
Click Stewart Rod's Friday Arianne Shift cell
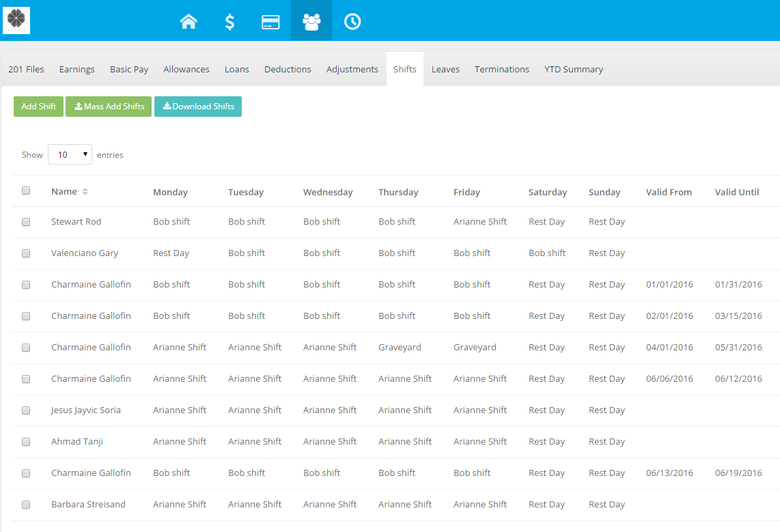tap(480, 222)
